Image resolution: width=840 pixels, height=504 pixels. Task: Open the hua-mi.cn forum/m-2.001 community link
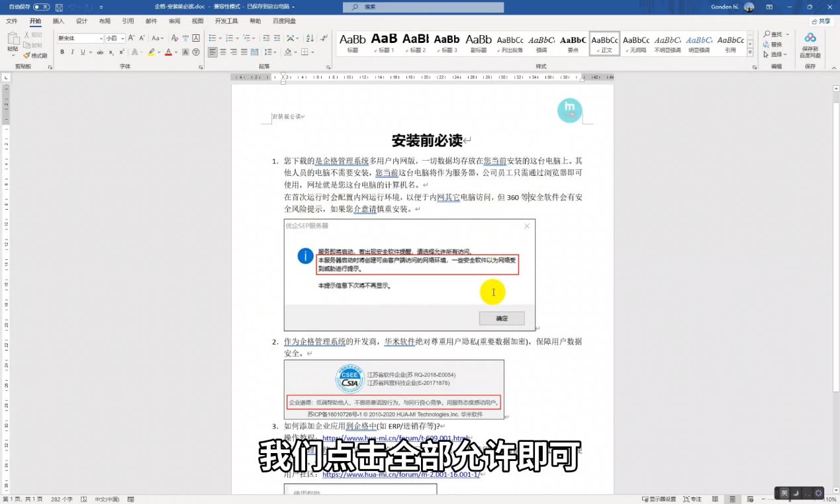coord(401,474)
